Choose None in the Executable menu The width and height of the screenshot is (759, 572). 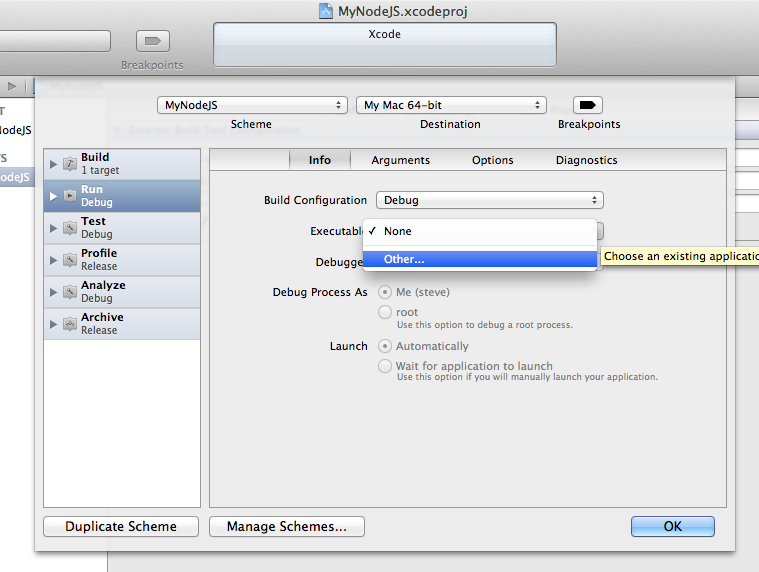480,231
